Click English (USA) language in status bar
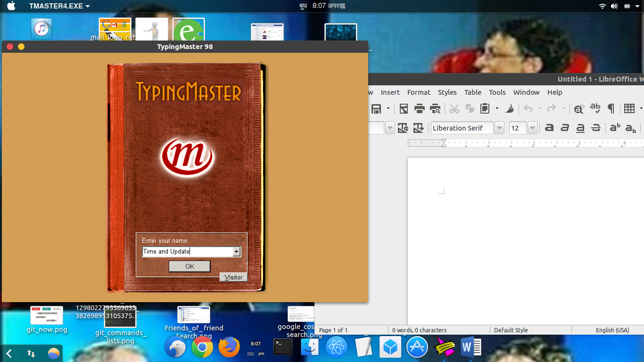Image resolution: width=644 pixels, height=362 pixels. 612,330
